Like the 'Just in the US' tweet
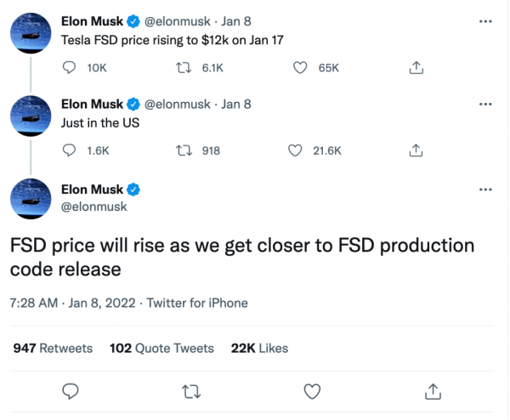The width and height of the screenshot is (510, 420). (x=295, y=150)
